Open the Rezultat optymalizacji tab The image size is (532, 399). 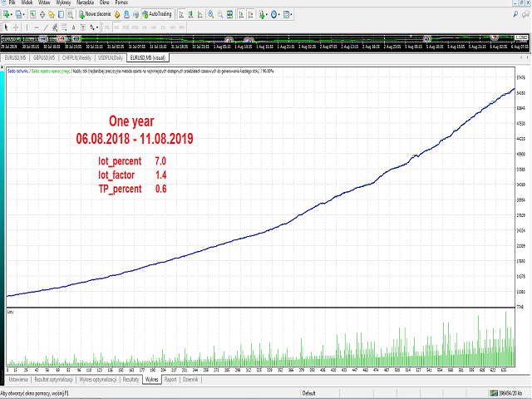pyautogui.click(x=53, y=379)
